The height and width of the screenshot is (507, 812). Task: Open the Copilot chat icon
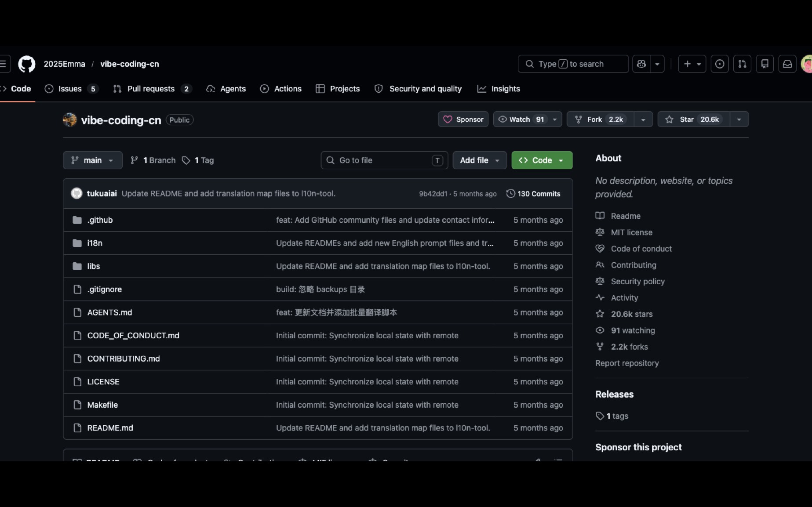[641, 64]
